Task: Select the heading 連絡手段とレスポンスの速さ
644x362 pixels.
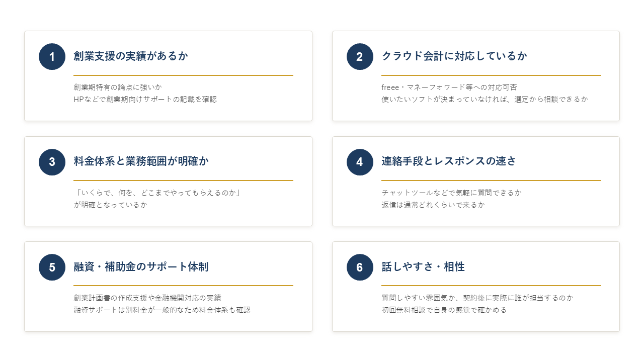Action: pos(449,161)
